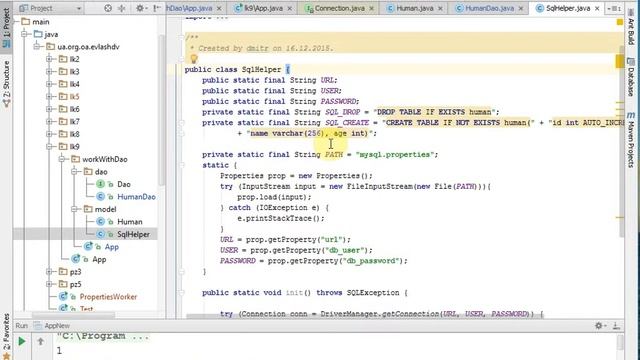
Task: Open the Database tool window
Action: click(631, 77)
